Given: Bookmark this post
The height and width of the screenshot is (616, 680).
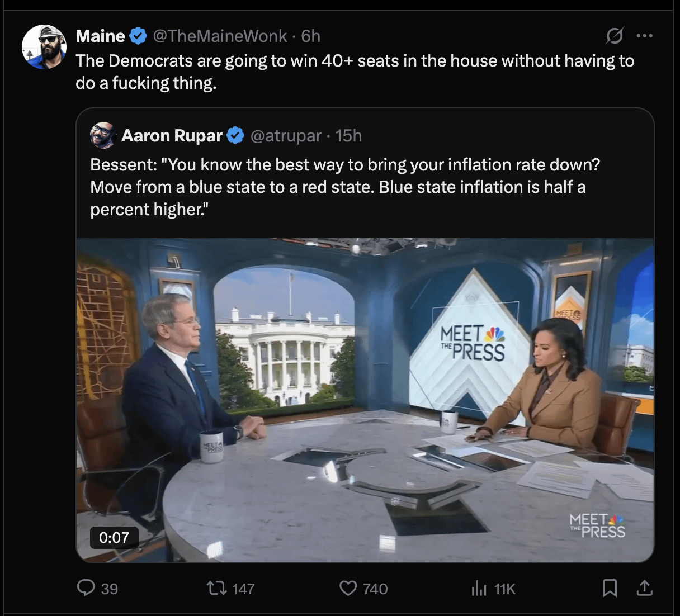Looking at the screenshot, I should [x=610, y=588].
